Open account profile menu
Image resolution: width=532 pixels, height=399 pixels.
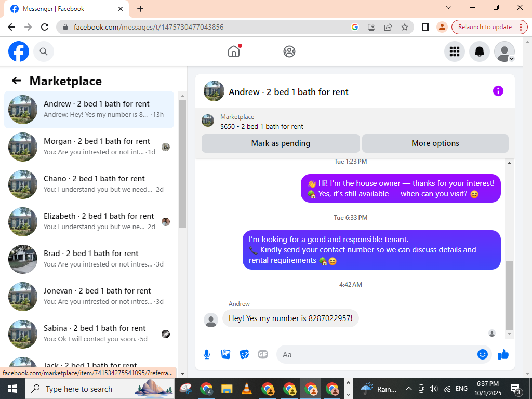point(504,51)
